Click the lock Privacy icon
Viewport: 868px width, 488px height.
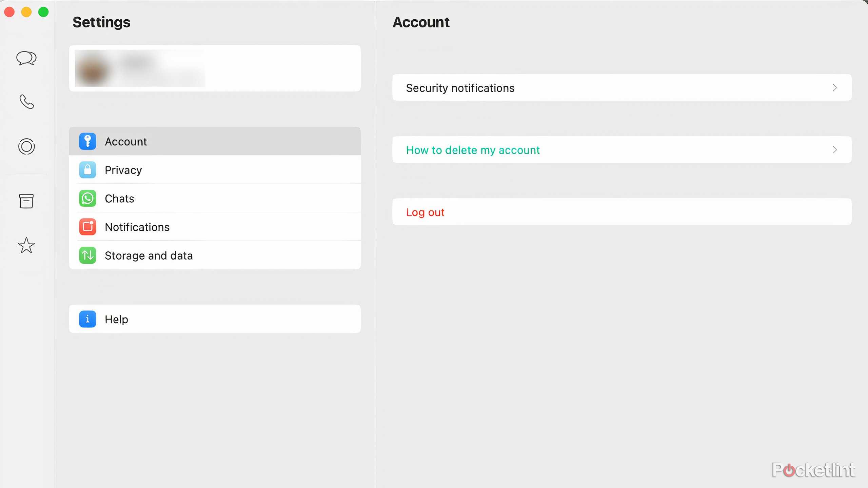87,170
